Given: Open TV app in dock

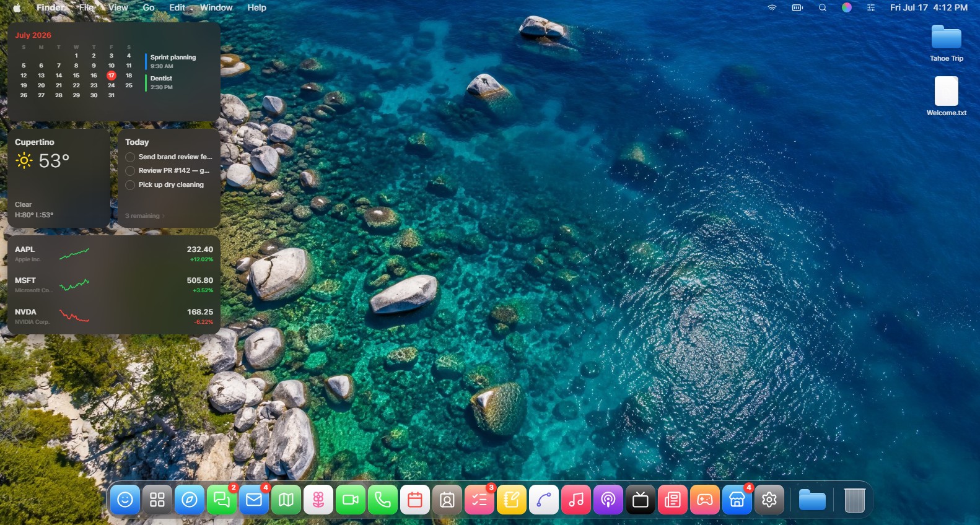Looking at the screenshot, I should click(641, 500).
